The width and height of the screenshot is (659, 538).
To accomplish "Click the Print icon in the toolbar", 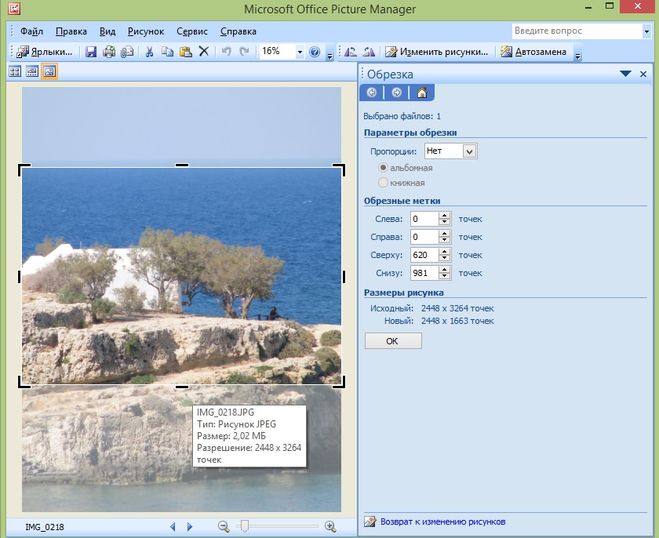I will (x=109, y=52).
